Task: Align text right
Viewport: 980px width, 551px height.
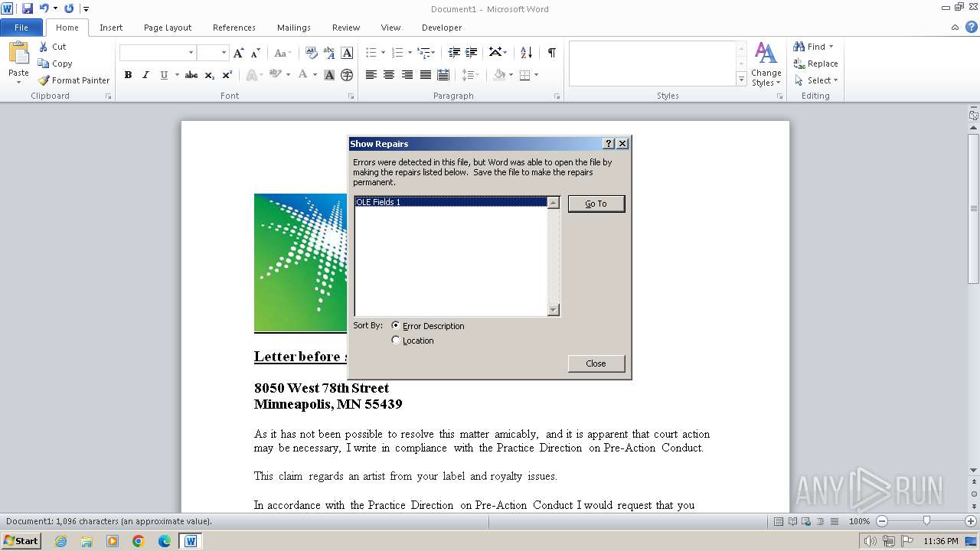Action: point(407,75)
